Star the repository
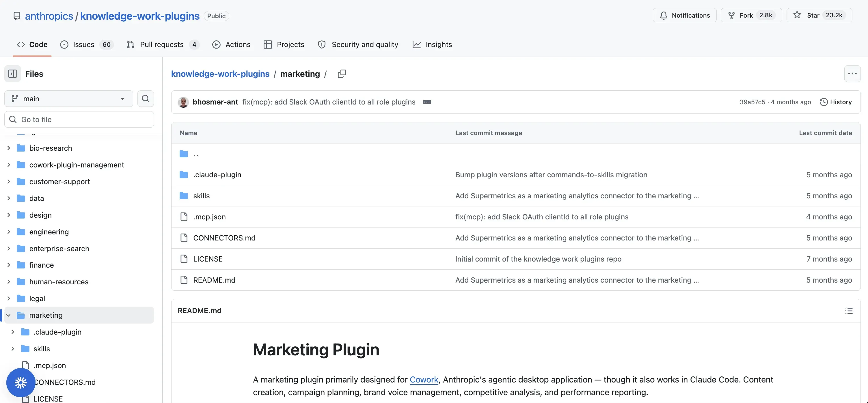Image resolution: width=868 pixels, height=403 pixels. pos(819,15)
